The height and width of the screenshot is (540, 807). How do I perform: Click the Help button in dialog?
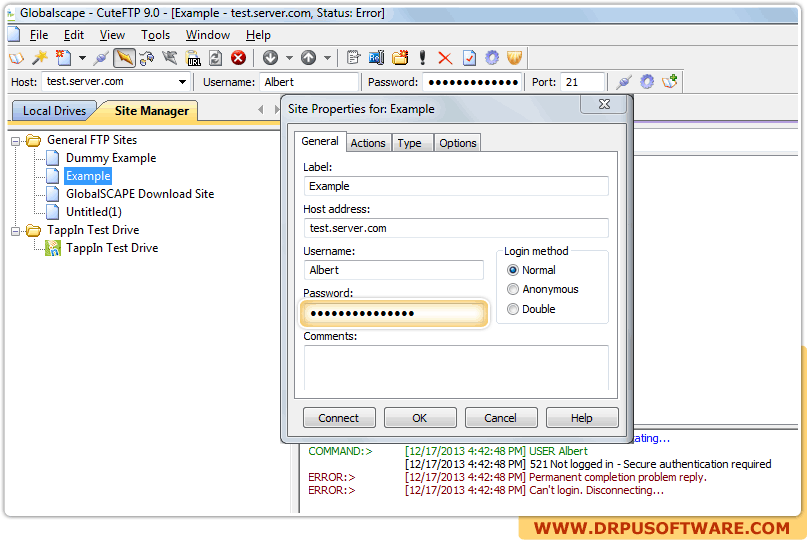[x=582, y=418]
